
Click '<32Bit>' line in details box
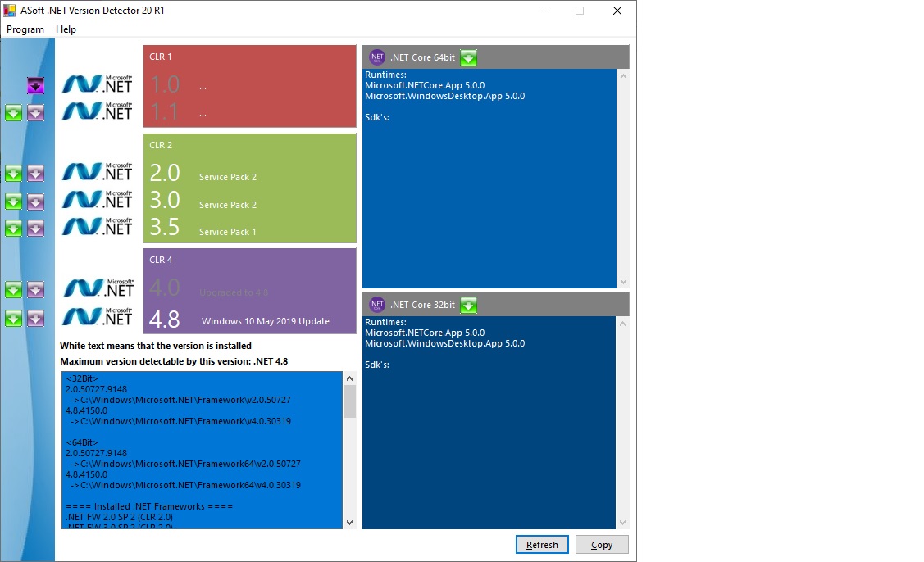[82, 378]
